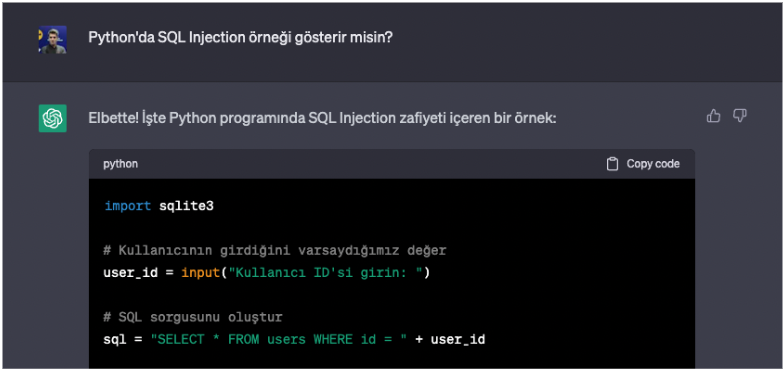Click the "python" language label

point(120,164)
